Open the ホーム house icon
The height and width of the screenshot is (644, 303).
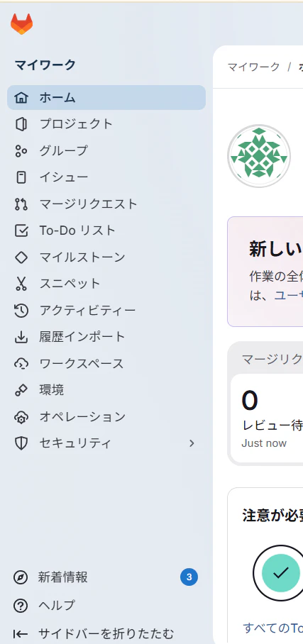pyautogui.click(x=21, y=98)
